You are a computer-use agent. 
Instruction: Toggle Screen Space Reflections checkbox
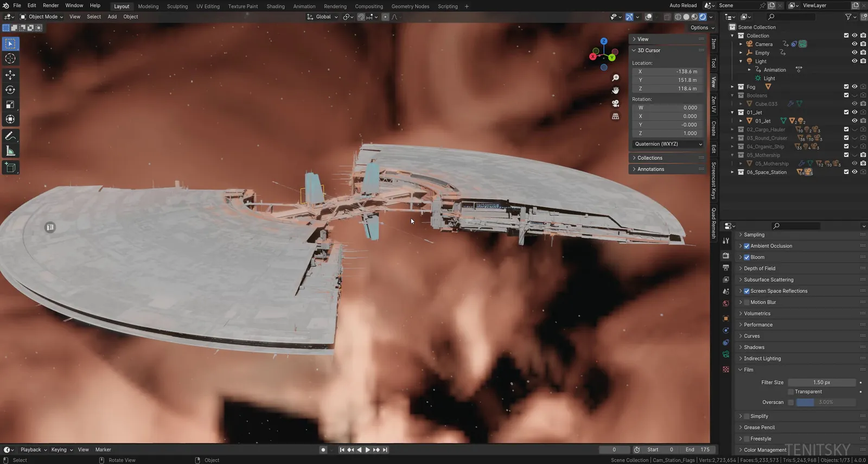[x=746, y=291]
